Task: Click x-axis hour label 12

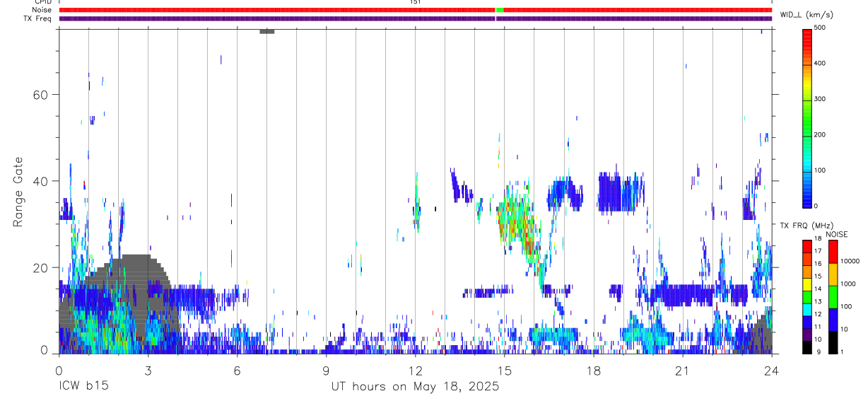Action: coord(416,370)
